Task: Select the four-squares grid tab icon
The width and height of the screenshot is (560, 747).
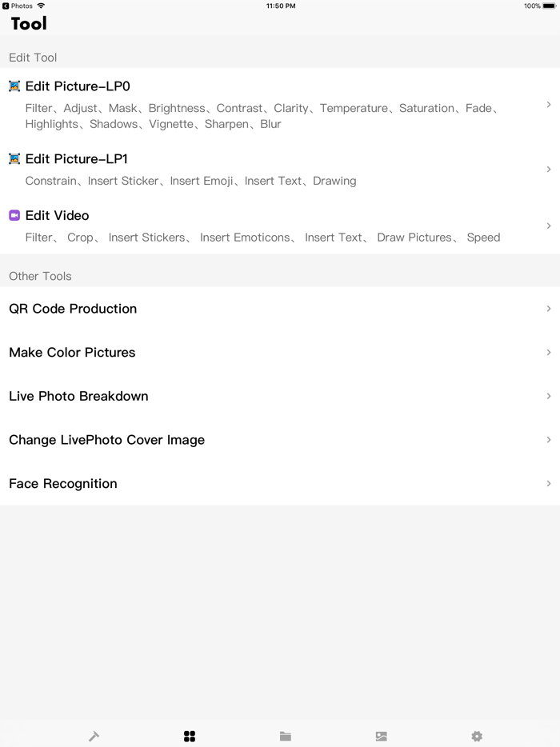Action: pos(190,736)
